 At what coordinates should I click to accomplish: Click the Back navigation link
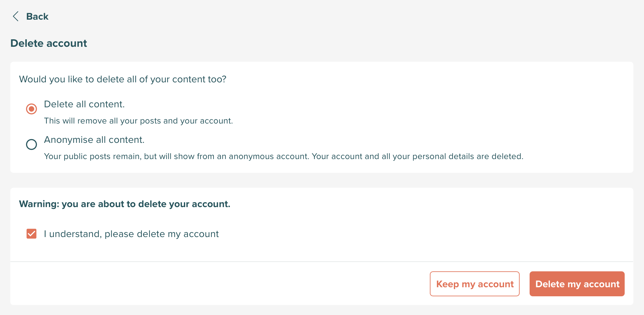(x=37, y=16)
